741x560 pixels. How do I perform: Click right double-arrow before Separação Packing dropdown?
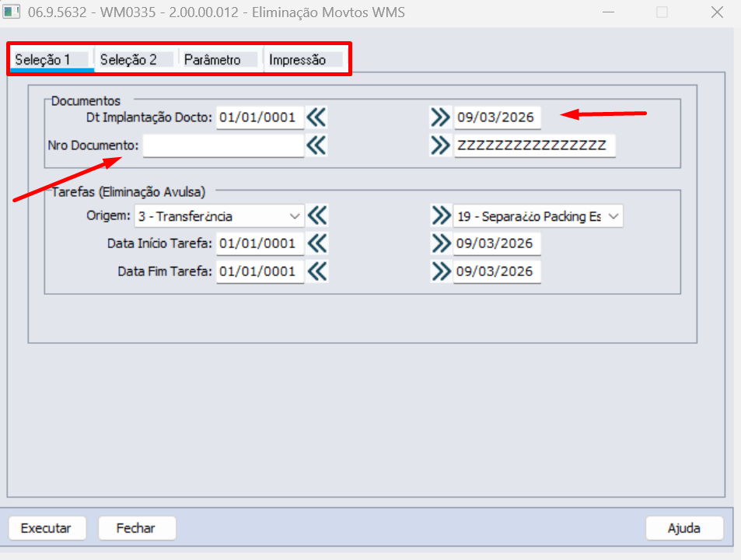coord(441,216)
